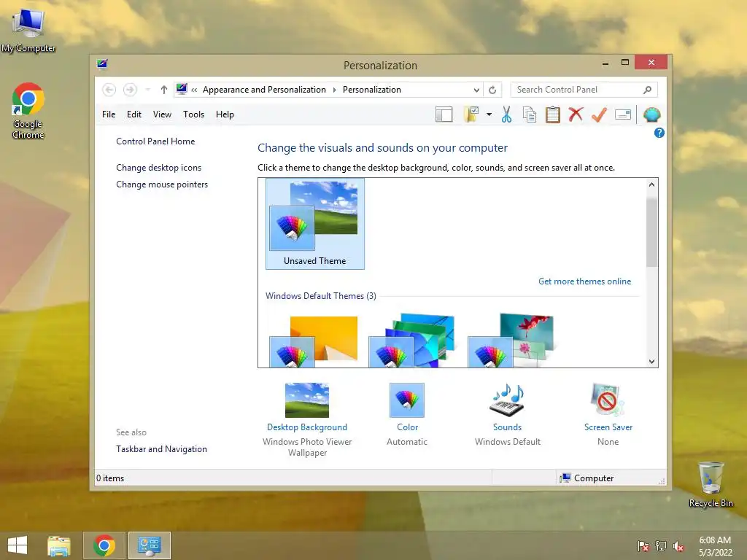Open Google Chrome desktop shortcut
This screenshot has height=560, width=747.
tap(28, 111)
